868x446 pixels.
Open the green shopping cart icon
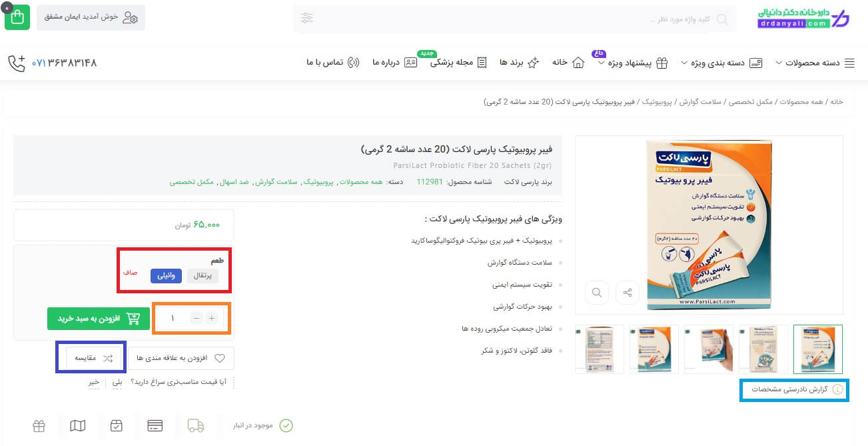pyautogui.click(x=17, y=17)
